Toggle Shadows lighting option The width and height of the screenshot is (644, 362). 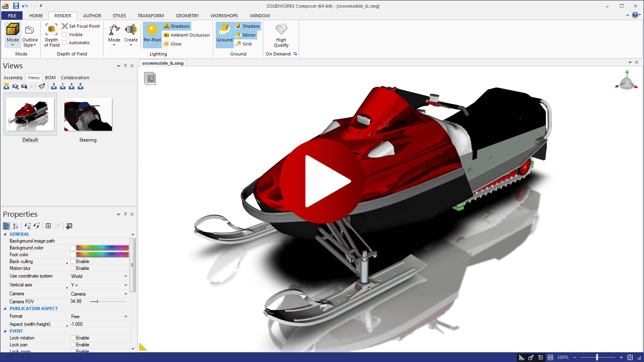(x=177, y=26)
